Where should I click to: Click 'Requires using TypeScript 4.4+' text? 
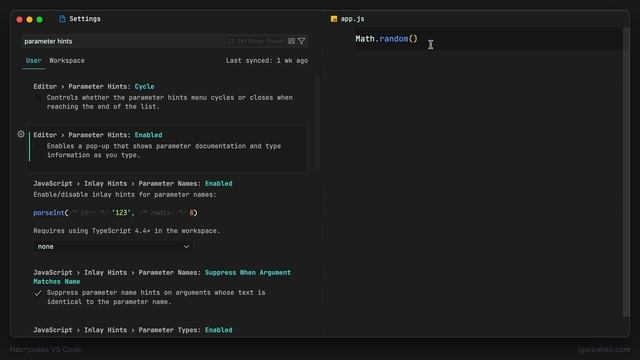[x=127, y=231]
